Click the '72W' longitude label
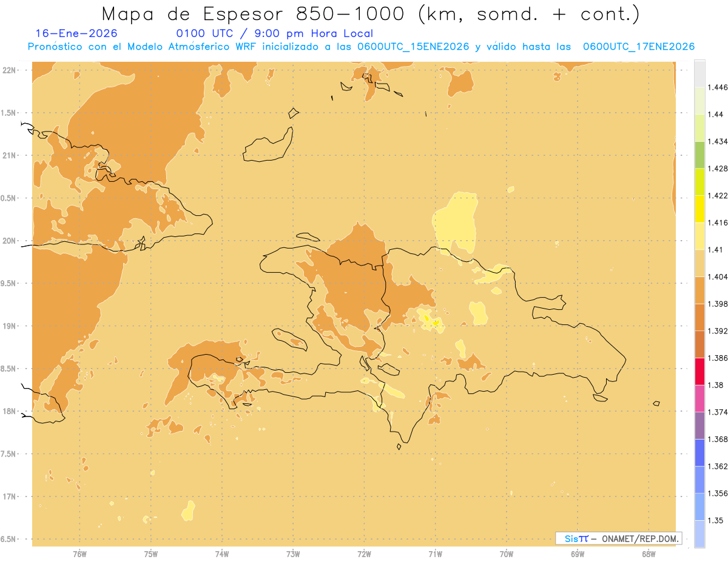 pos(364,554)
